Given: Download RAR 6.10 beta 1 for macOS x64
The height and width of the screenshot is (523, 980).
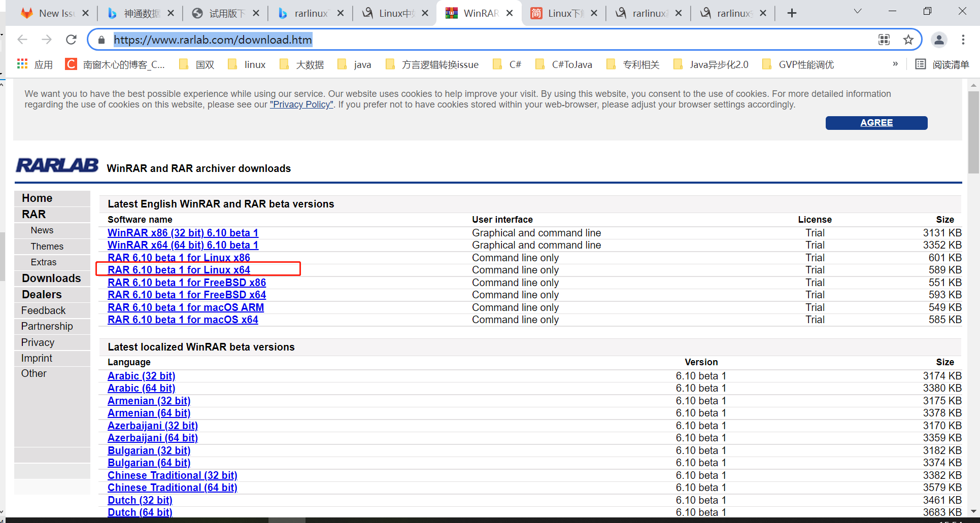Looking at the screenshot, I should point(183,320).
